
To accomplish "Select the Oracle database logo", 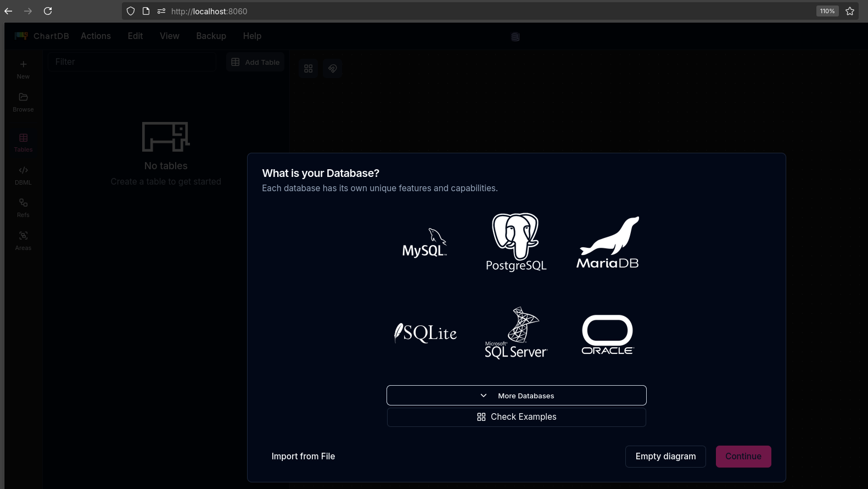I will (607, 334).
